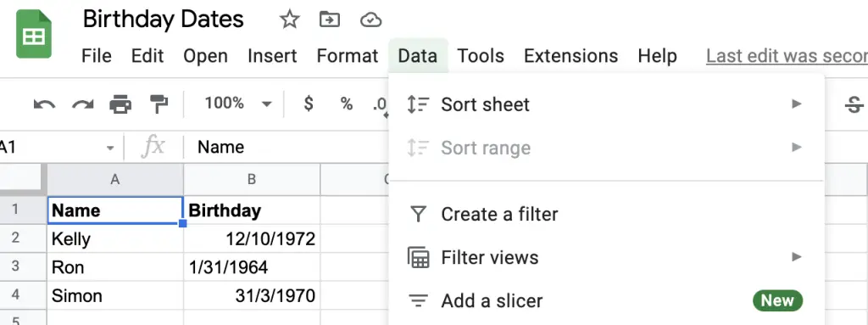Open the Format menu
Viewport: 868px width, 325px height.
point(348,56)
